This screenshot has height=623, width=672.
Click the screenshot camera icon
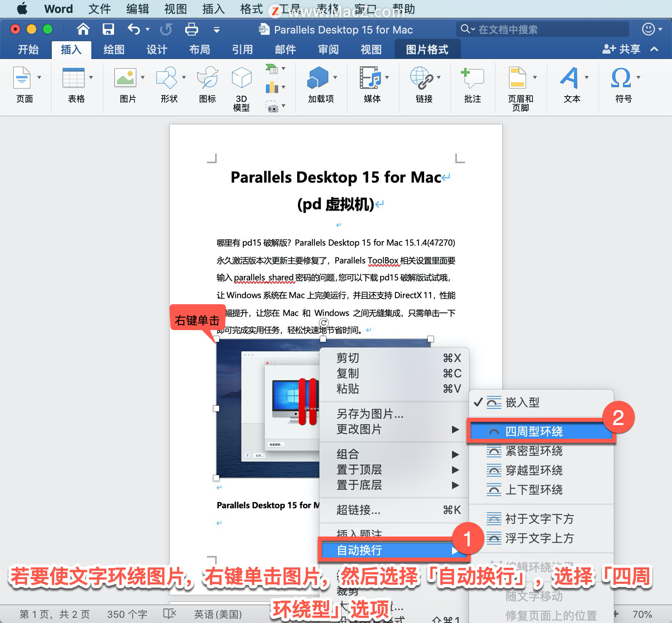pyautogui.click(x=272, y=107)
